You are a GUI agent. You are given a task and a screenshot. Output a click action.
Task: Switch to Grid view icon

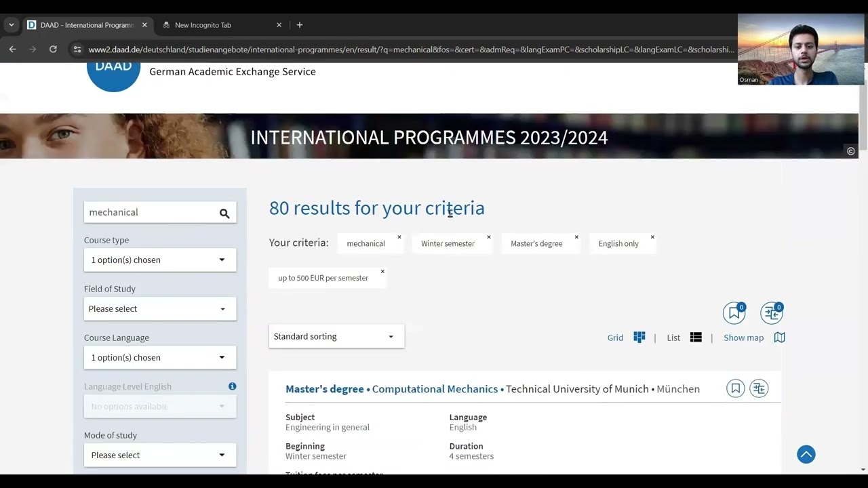639,338
